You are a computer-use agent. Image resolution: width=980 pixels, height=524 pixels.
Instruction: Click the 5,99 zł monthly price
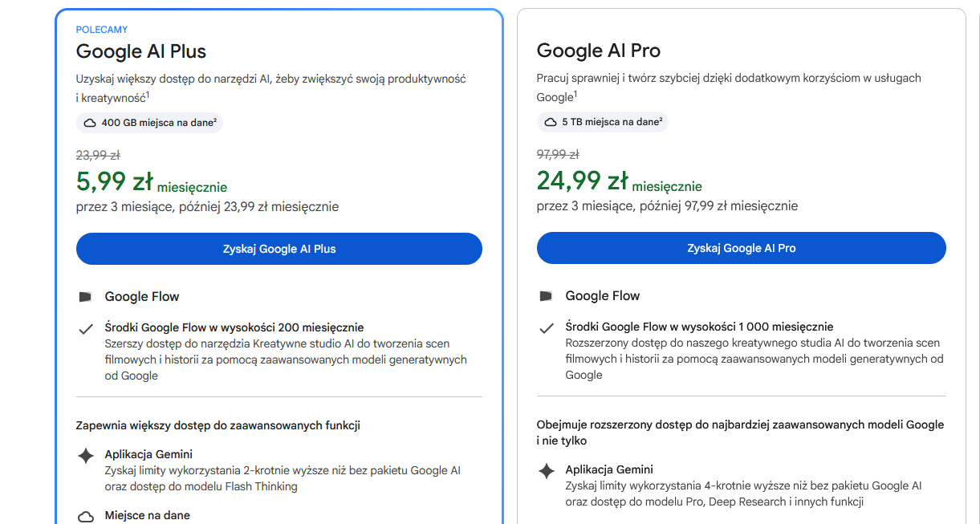(x=114, y=182)
